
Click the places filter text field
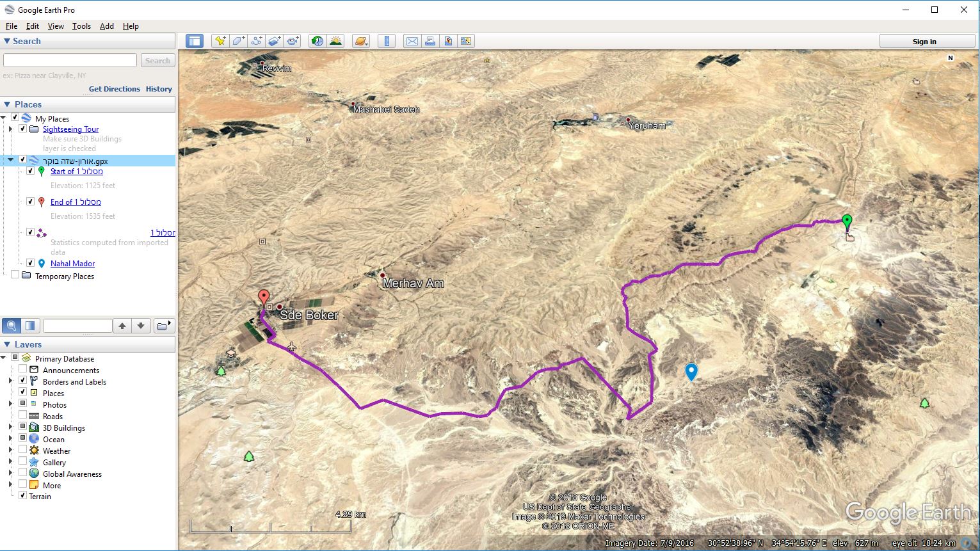77,326
